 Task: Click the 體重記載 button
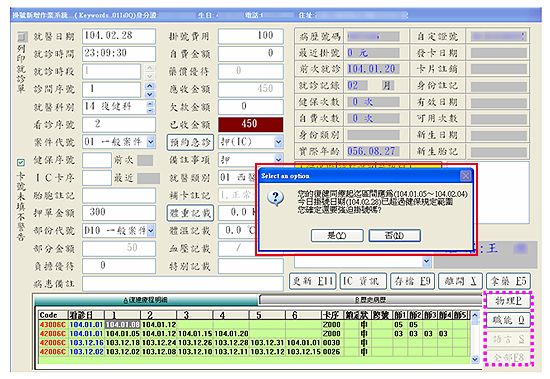pos(190,213)
